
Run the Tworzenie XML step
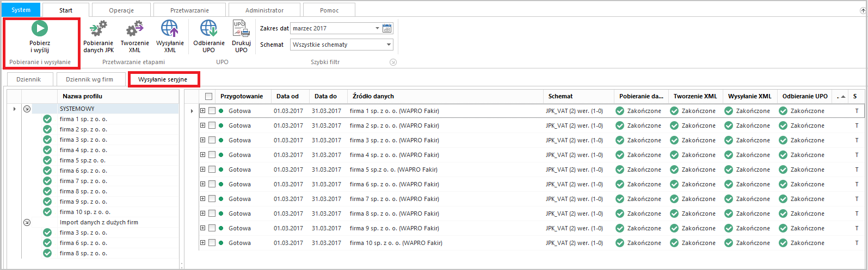134,29
